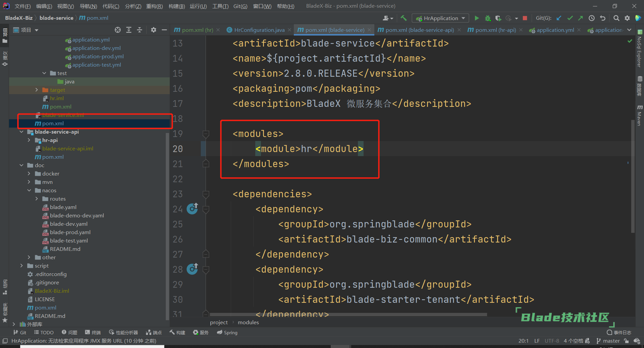Click the Git commit green checkmark
Image resolution: width=644 pixels, height=348 pixels.
570,18
